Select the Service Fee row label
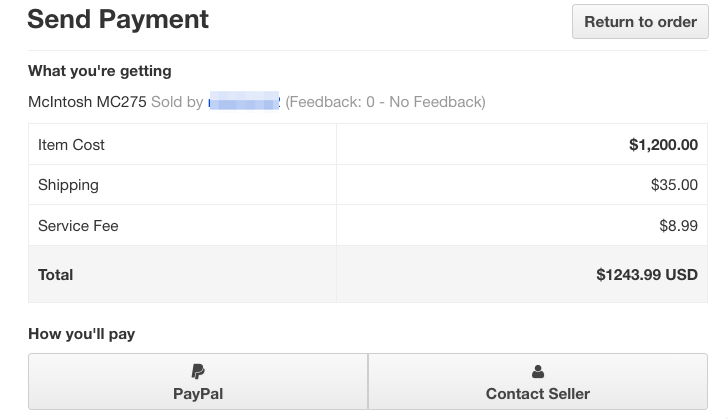The width and height of the screenshot is (728, 419). click(x=78, y=226)
